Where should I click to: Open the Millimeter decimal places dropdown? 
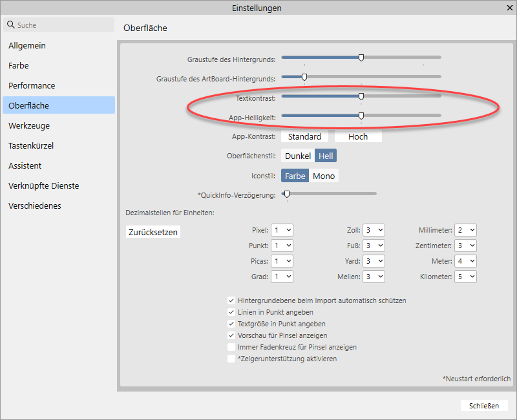tap(466, 230)
